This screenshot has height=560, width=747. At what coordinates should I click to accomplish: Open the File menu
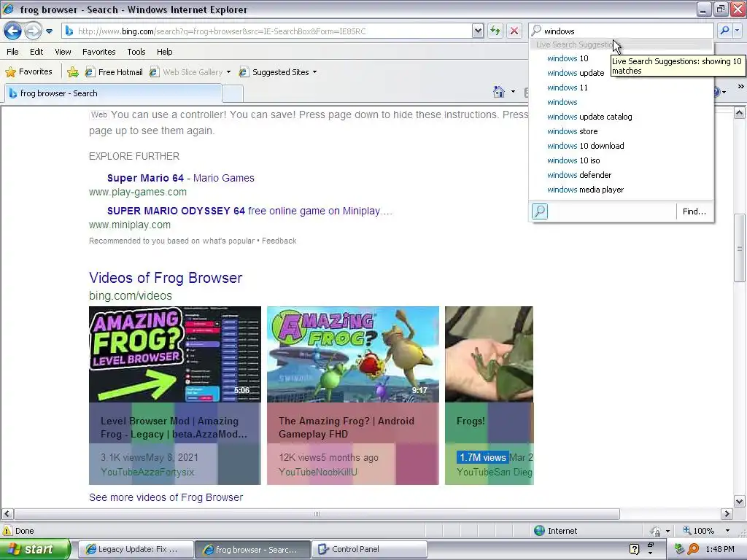[13, 52]
